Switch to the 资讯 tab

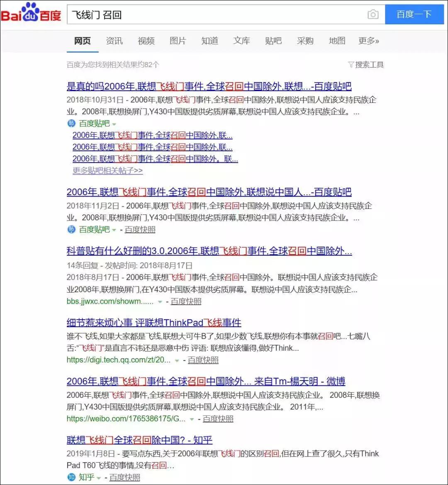click(114, 41)
